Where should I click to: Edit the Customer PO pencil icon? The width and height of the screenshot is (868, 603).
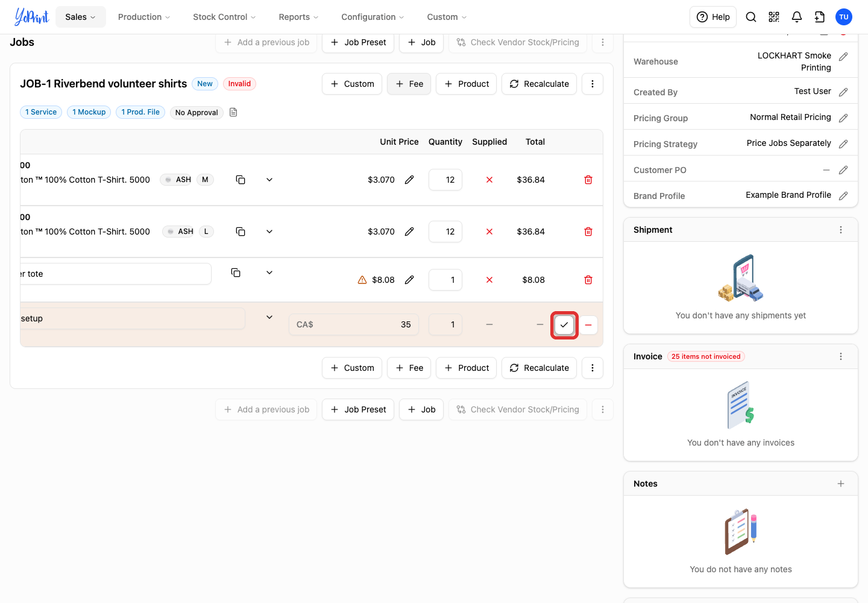[843, 170]
